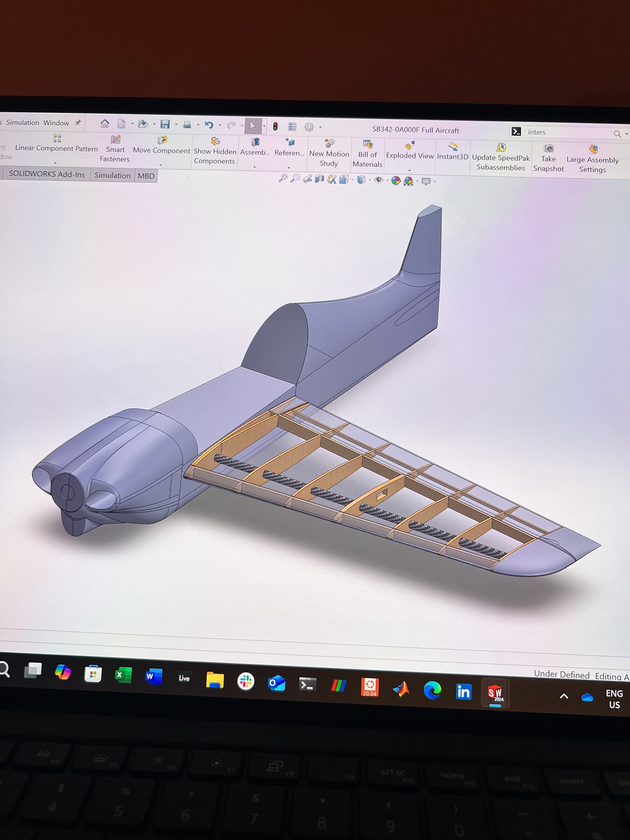The width and height of the screenshot is (630, 840).
Task: Open the Bill of Materials tool
Action: pyautogui.click(x=367, y=154)
